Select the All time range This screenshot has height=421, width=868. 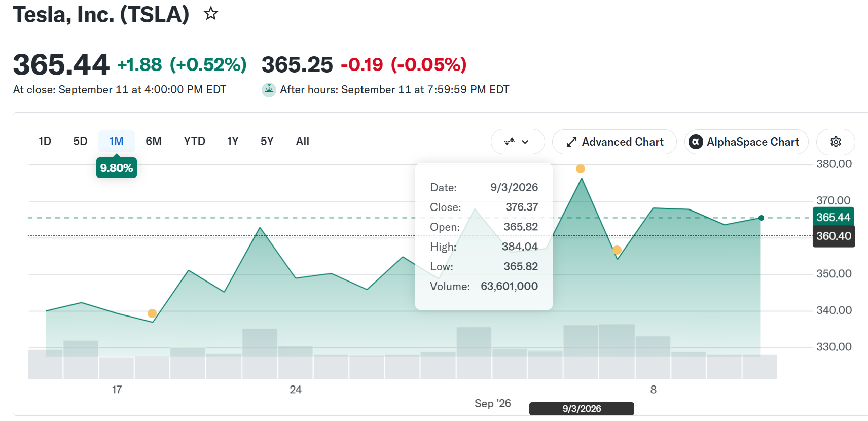[x=303, y=142]
